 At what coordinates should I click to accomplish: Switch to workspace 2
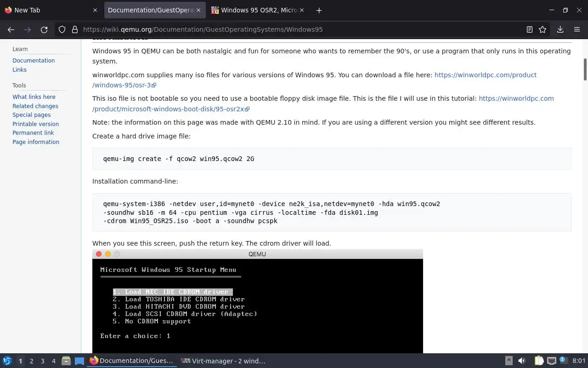click(x=32, y=361)
